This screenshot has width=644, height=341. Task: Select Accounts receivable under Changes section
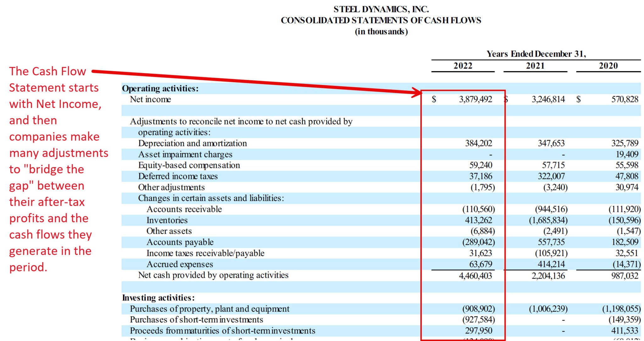(184, 209)
